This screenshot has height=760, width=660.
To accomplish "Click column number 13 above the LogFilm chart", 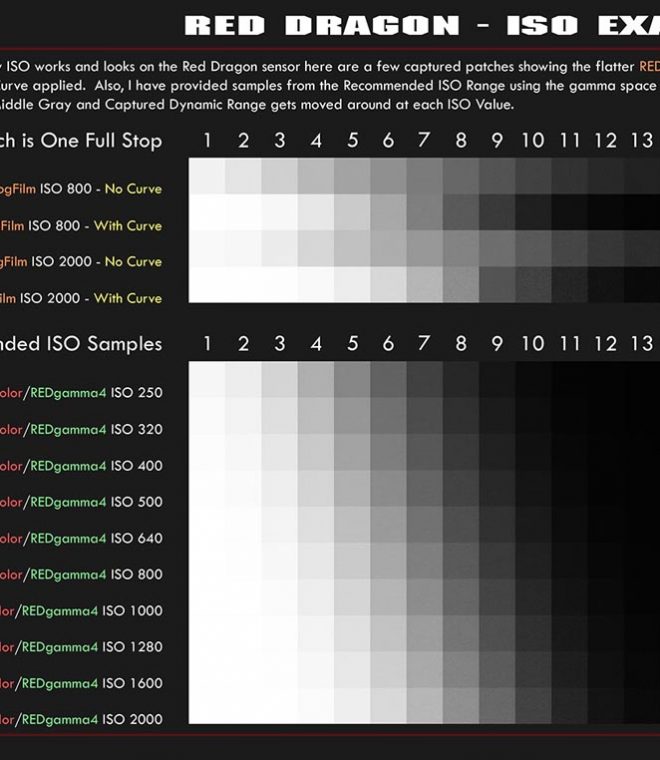I will coord(642,141).
